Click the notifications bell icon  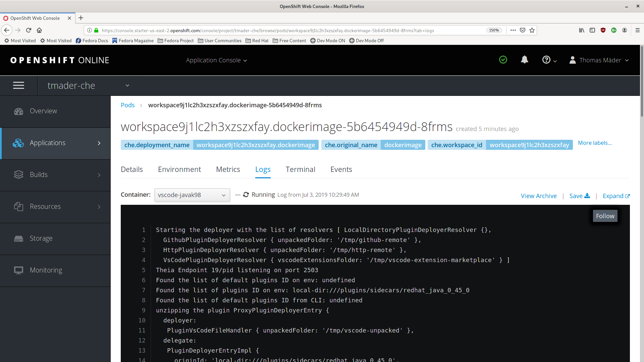pos(524,60)
